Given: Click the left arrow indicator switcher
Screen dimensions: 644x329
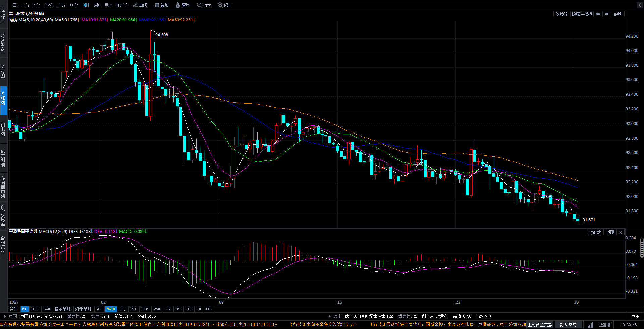Looking at the screenshot, I should (598, 14).
